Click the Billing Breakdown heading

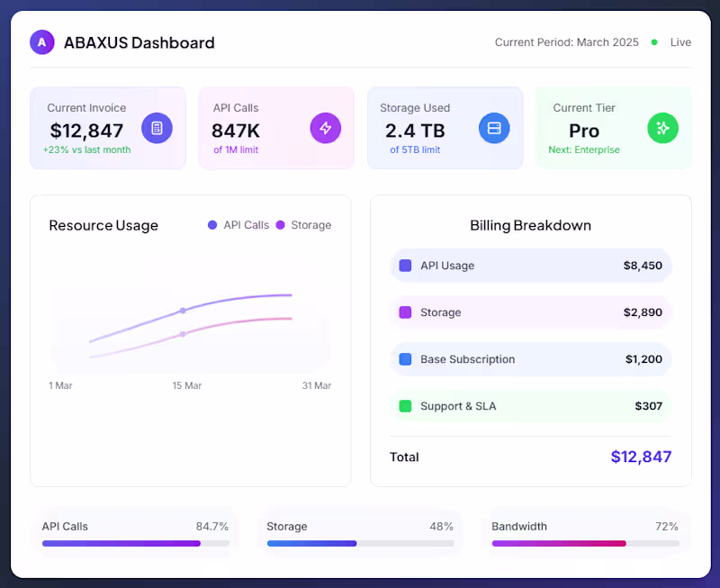point(530,225)
